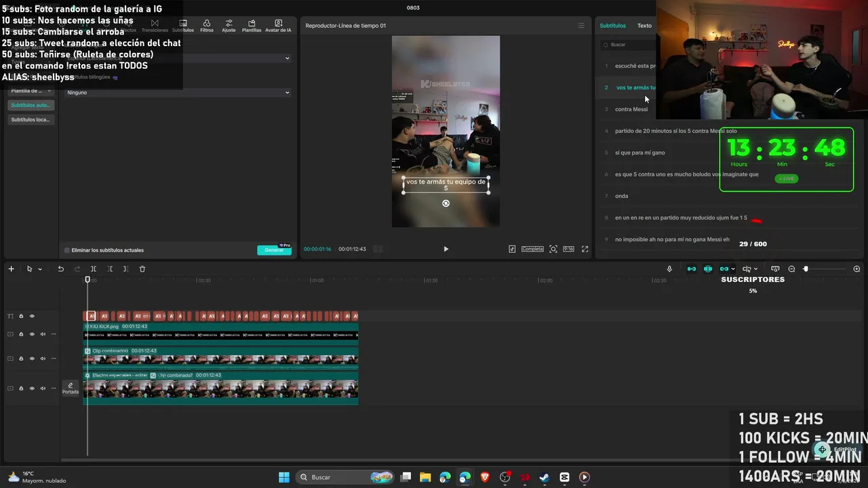
Task: Click the trim left icon
Action: tap(109, 269)
